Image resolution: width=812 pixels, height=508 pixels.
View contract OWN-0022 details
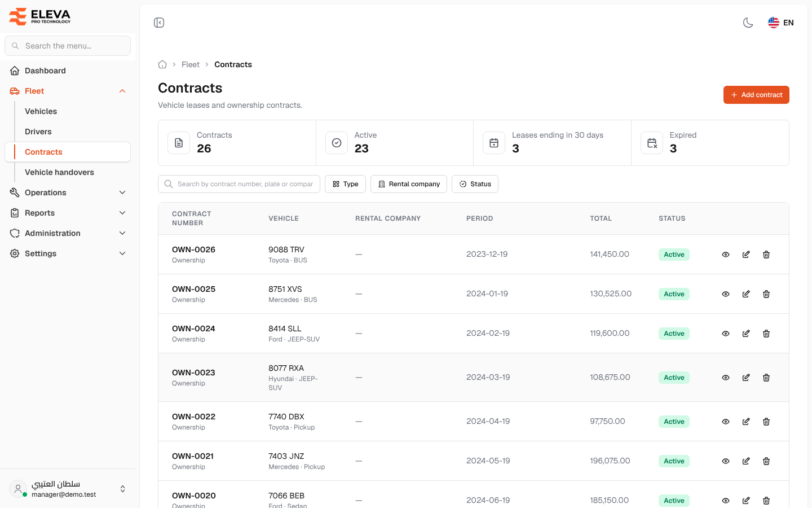tap(726, 422)
